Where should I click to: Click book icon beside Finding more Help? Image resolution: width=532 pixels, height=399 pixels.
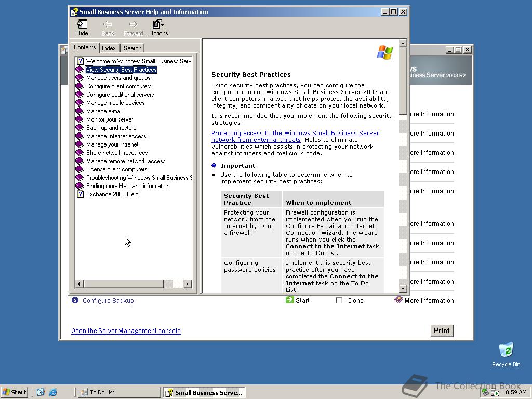tap(79, 186)
